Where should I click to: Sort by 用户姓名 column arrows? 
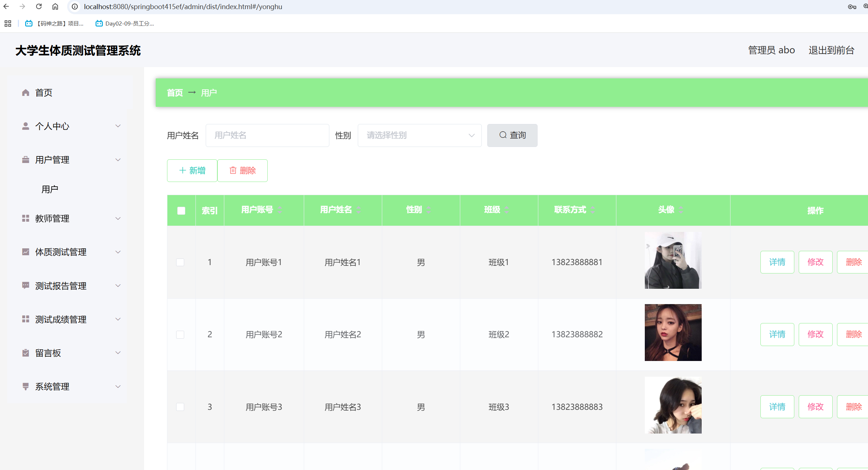point(359,210)
